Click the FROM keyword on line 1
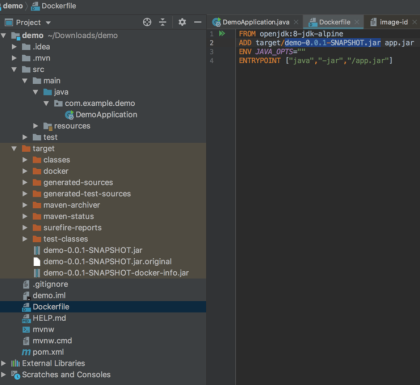 tap(247, 34)
